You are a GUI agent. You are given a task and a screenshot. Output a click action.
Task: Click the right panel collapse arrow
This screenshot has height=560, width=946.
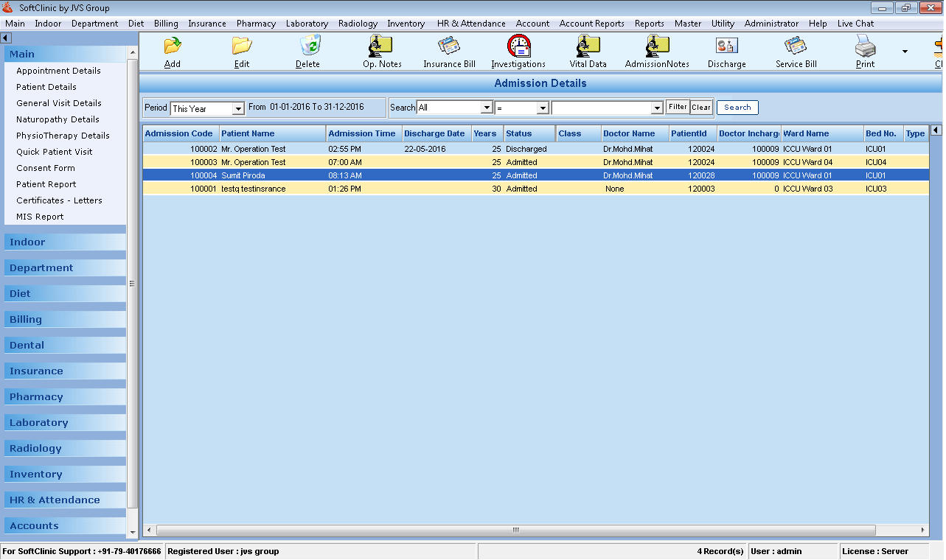click(936, 130)
